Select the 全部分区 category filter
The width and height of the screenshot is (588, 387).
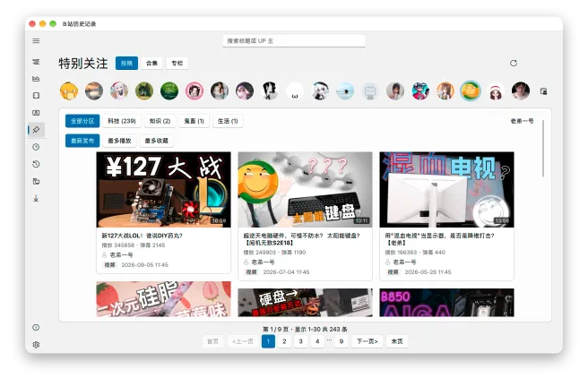[x=82, y=121]
